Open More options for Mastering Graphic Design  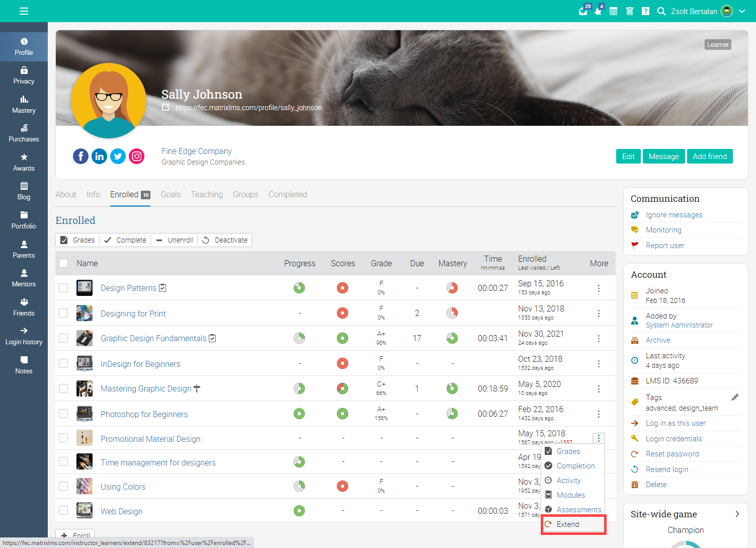(x=599, y=389)
